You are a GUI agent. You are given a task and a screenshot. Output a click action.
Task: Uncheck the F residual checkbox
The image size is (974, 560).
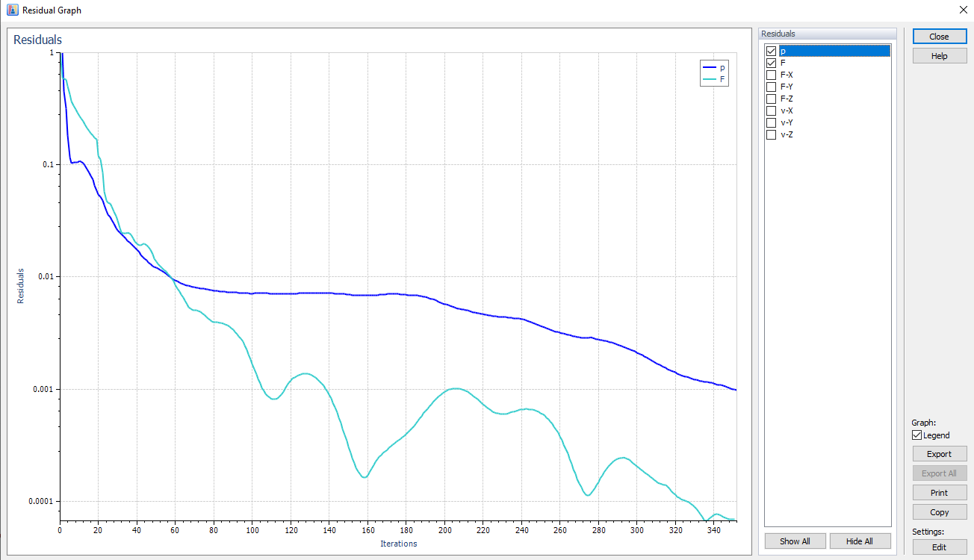pos(771,63)
